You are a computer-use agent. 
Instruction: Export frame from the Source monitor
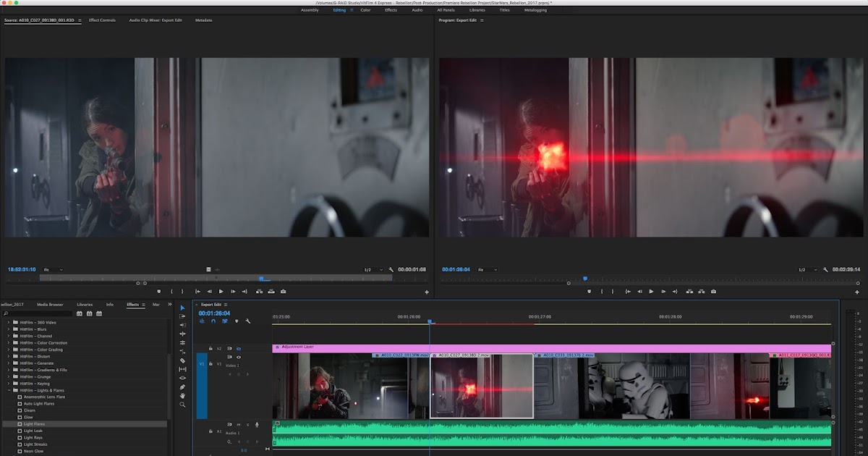point(283,292)
